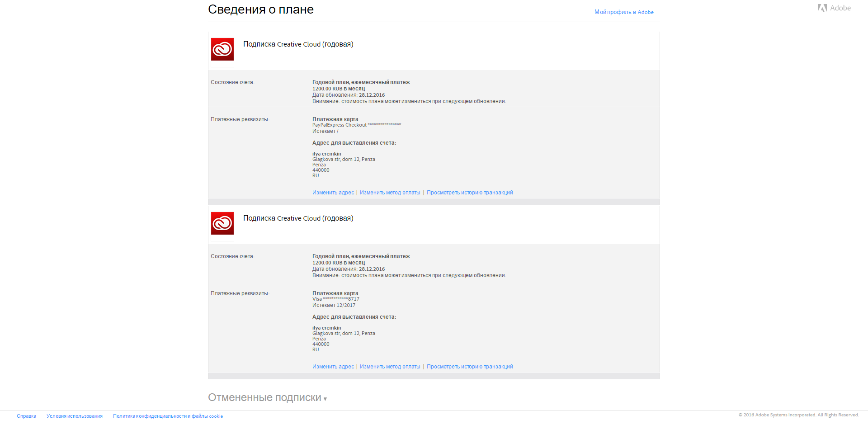Open the 'Справка' footer link
Image resolution: width=868 pixels, height=434 pixels.
(x=26, y=416)
